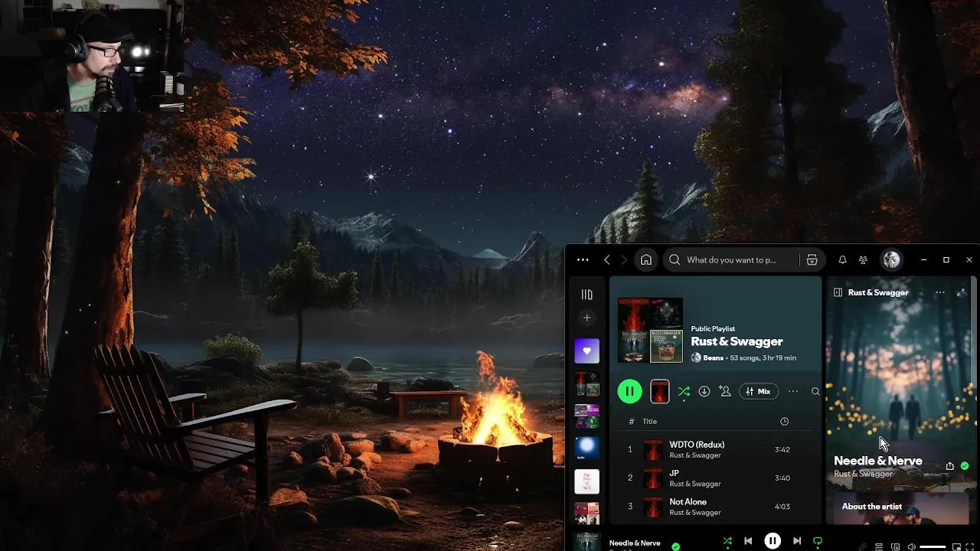This screenshot has height=551, width=980.
Task: Sort by the duration clock column header
Action: pos(784,422)
